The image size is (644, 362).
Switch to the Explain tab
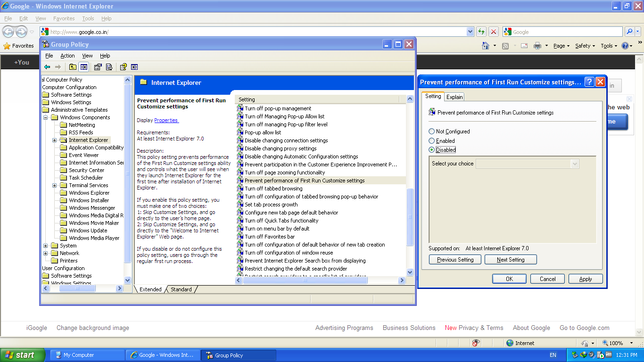point(454,97)
